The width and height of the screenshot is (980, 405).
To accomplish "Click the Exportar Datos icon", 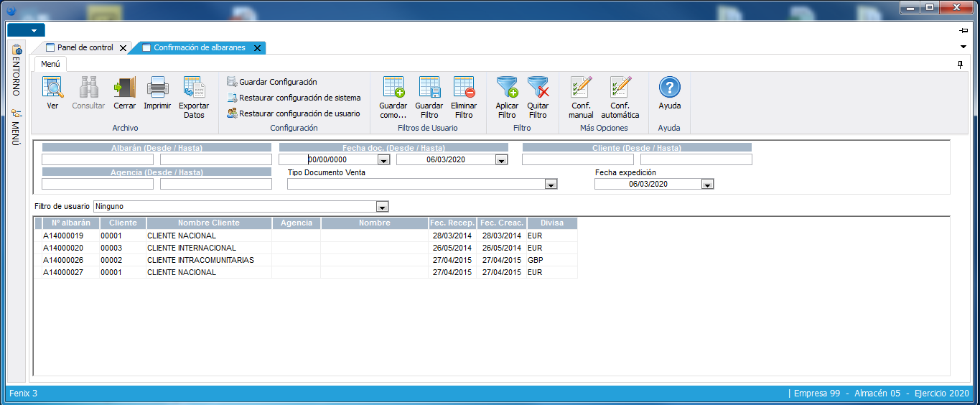I will tap(194, 88).
